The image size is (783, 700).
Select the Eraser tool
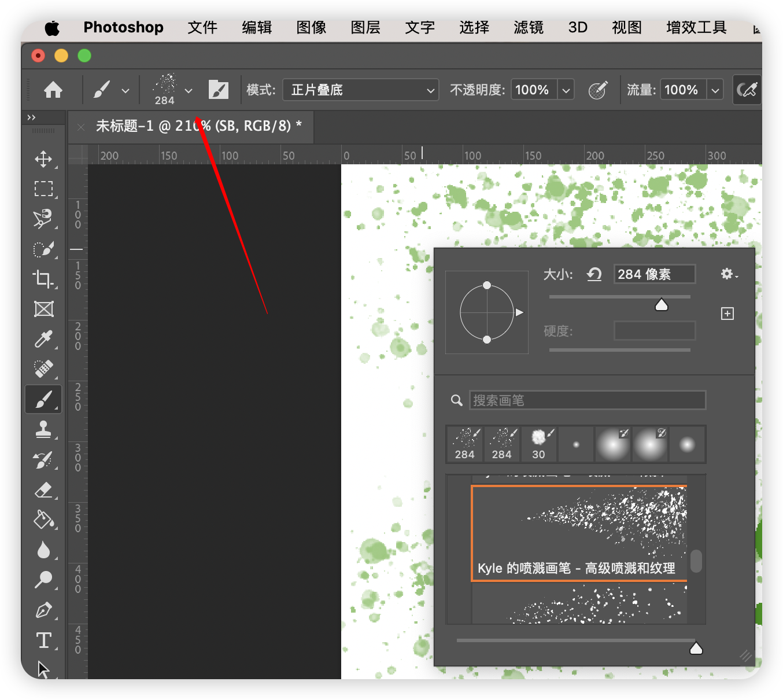coord(43,490)
